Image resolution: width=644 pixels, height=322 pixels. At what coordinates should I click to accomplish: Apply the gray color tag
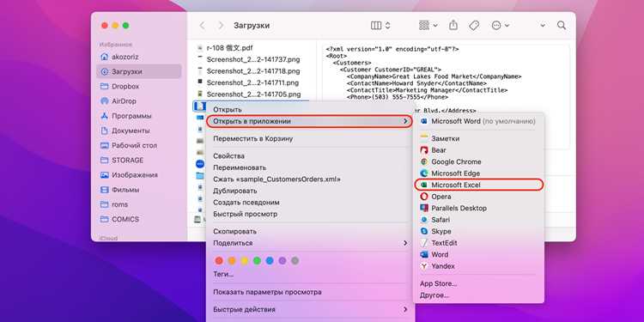tap(295, 261)
